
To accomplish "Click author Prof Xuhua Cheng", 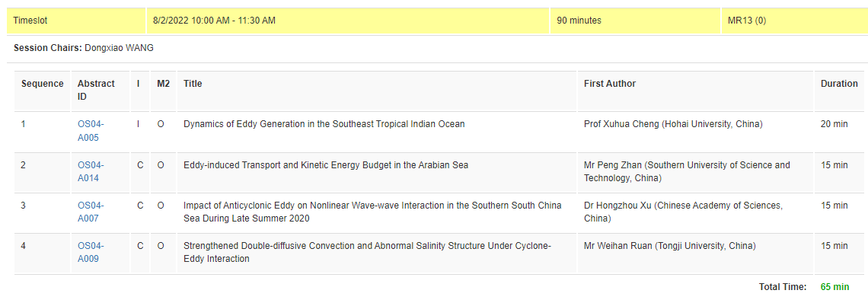I will click(x=673, y=124).
